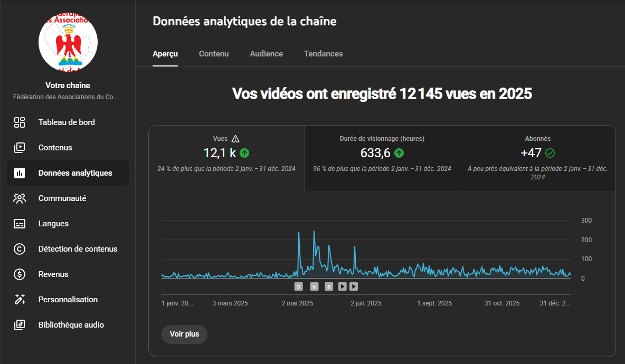Open Contenus via its play-box icon
Viewport: 625px width, 364px height.
point(20,148)
